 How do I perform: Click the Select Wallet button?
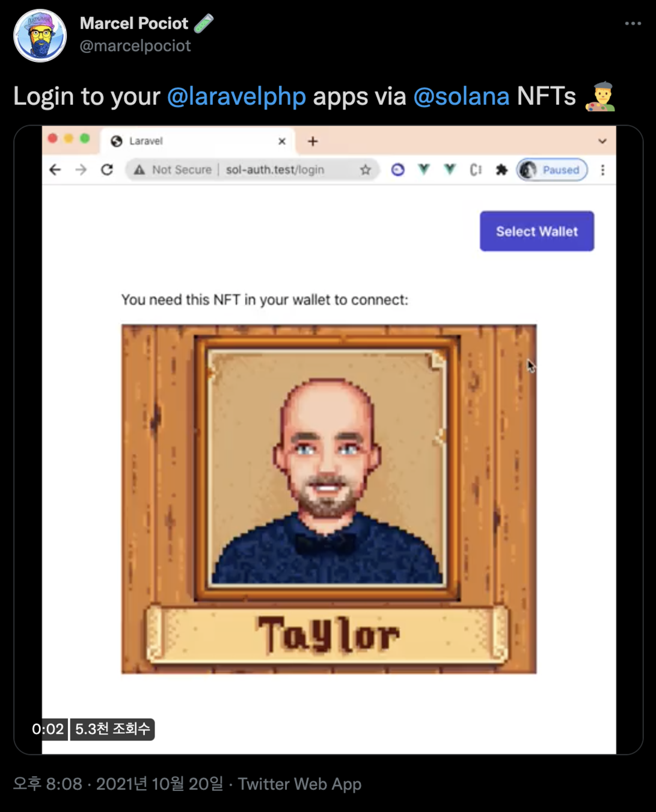[537, 231]
